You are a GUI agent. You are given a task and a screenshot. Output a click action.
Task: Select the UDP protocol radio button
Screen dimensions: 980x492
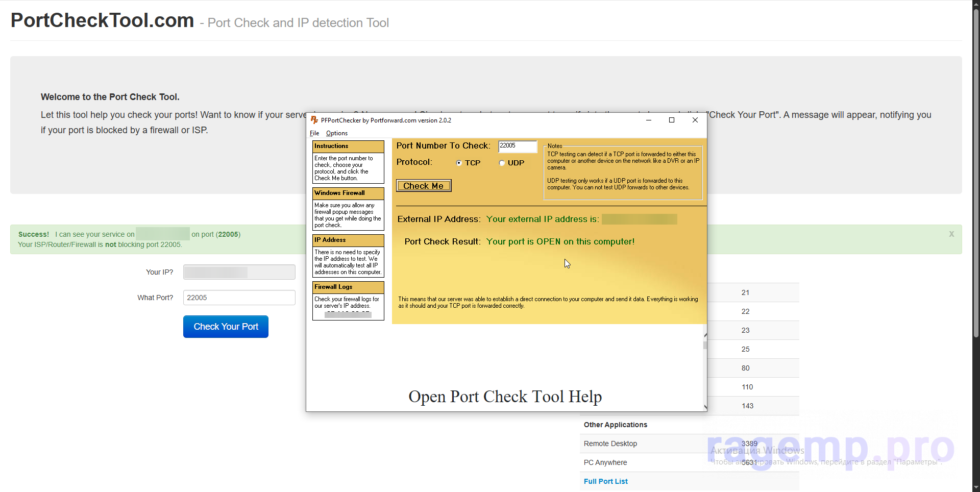[502, 163]
